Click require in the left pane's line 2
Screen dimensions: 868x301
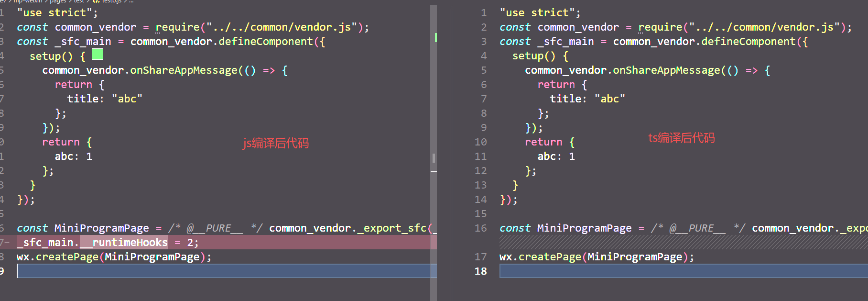pos(177,27)
